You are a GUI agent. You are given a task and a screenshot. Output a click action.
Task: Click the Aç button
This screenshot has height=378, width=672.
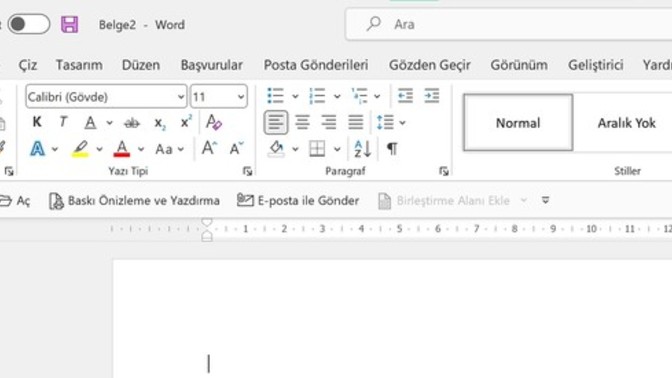15,201
